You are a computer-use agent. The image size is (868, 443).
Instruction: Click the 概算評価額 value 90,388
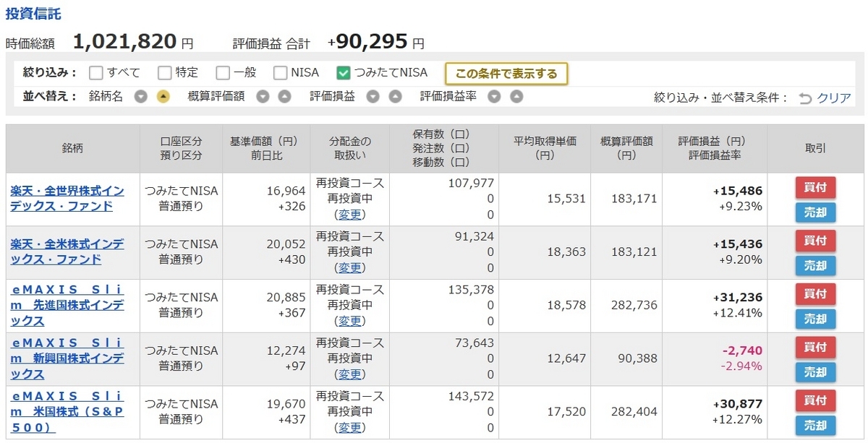[x=638, y=358]
